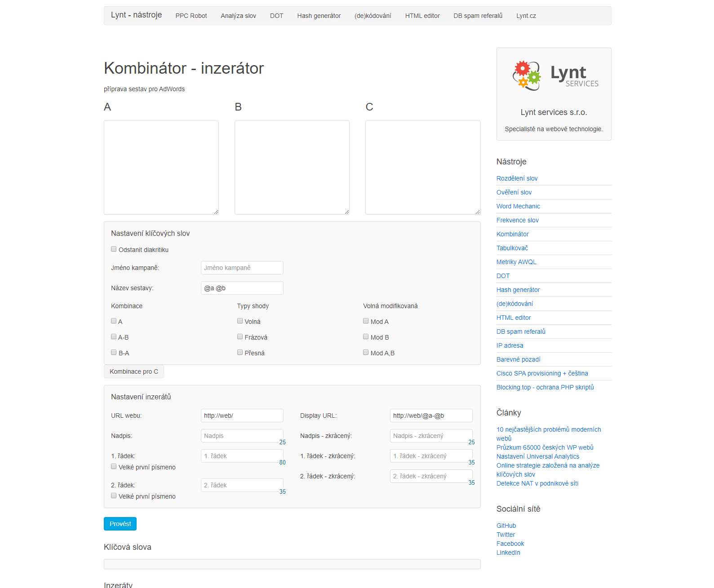Click the Provést button
714x588 pixels.
[x=120, y=524]
